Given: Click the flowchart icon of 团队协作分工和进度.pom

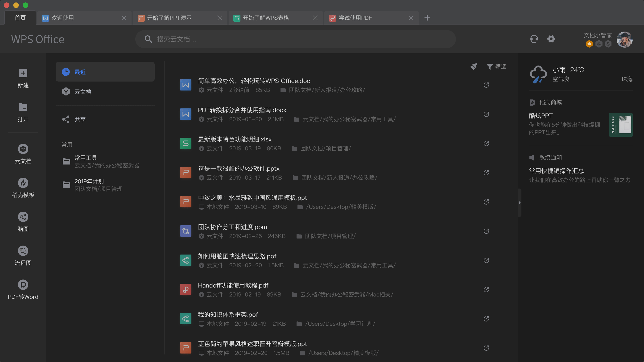Looking at the screenshot, I should click(186, 231).
